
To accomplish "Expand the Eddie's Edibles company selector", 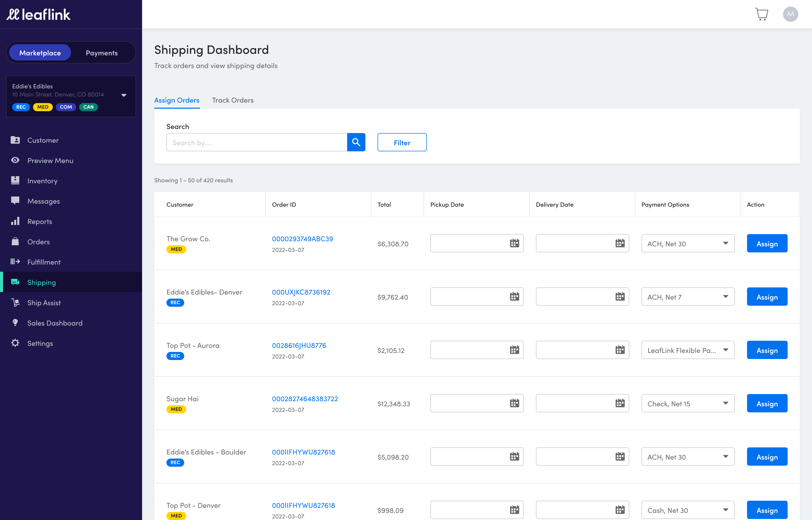I will (71, 96).
